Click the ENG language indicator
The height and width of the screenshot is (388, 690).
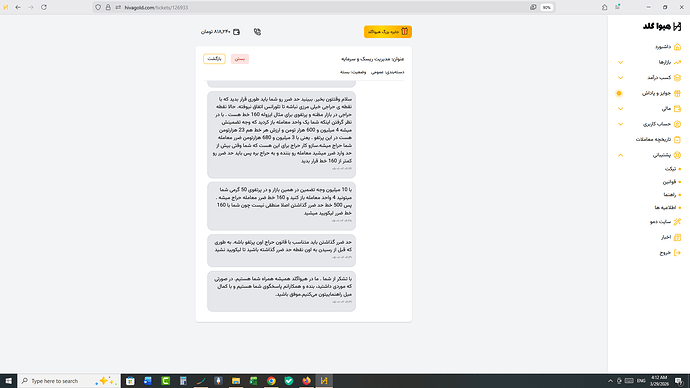[x=641, y=381]
